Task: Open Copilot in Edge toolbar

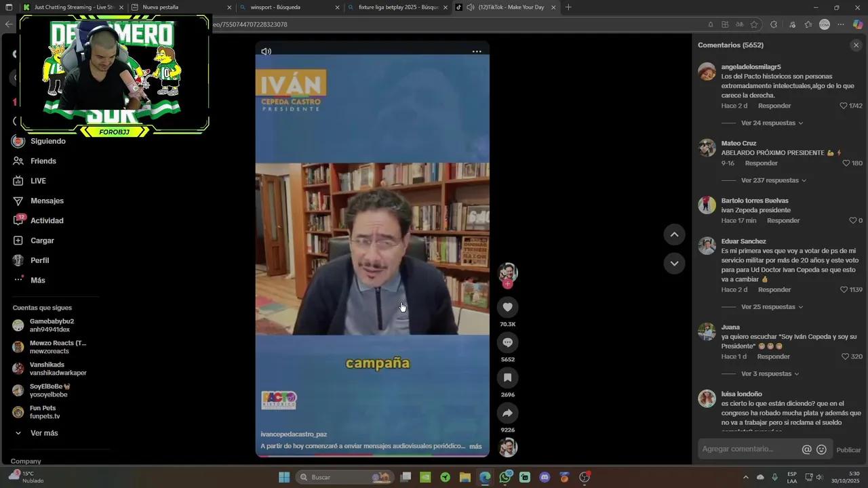Action: point(858,24)
